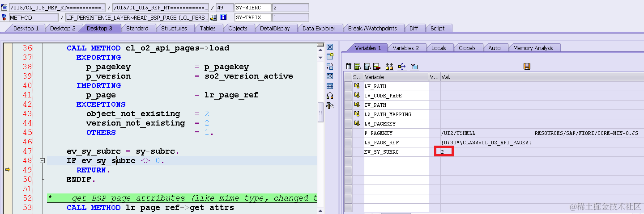Image resolution: width=644 pixels, height=214 pixels.
Task: Select the row selector button for EV_SY_SUBRC
Action: pos(348,152)
